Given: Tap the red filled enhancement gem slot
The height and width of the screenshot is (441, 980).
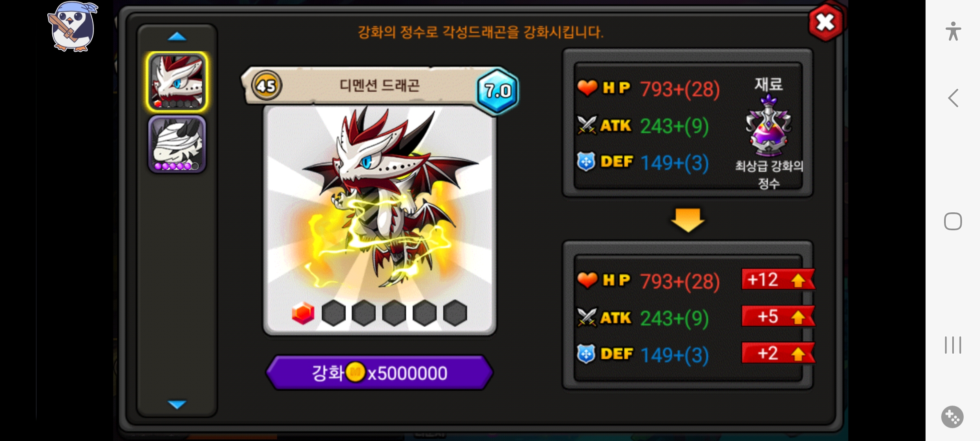Looking at the screenshot, I should click(x=303, y=313).
